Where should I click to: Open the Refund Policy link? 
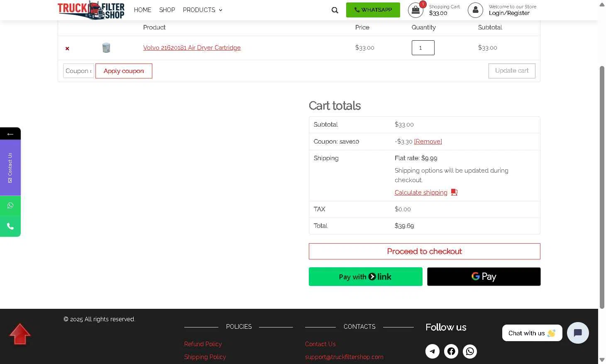coord(203,344)
